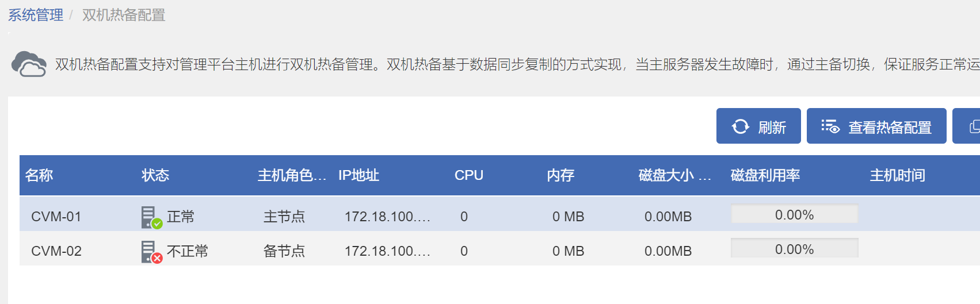The height and width of the screenshot is (304, 980).
Task: Open 查看热备配置 button
Action: (x=876, y=126)
